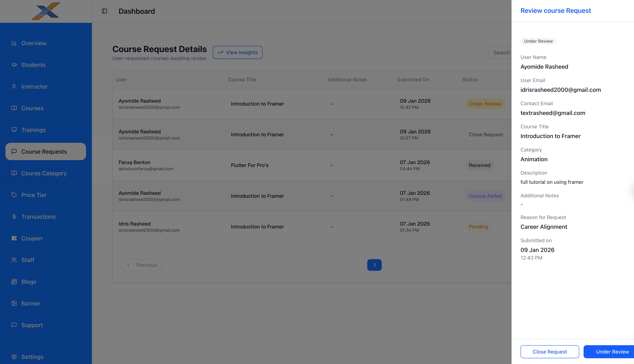
Task: Go to Trainings section
Action: coord(33,130)
